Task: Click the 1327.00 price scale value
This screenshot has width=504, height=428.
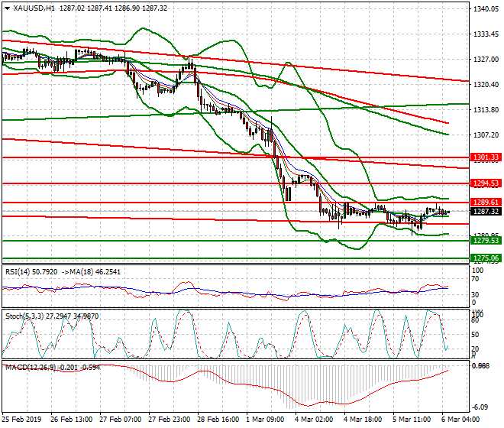Action: click(486, 60)
